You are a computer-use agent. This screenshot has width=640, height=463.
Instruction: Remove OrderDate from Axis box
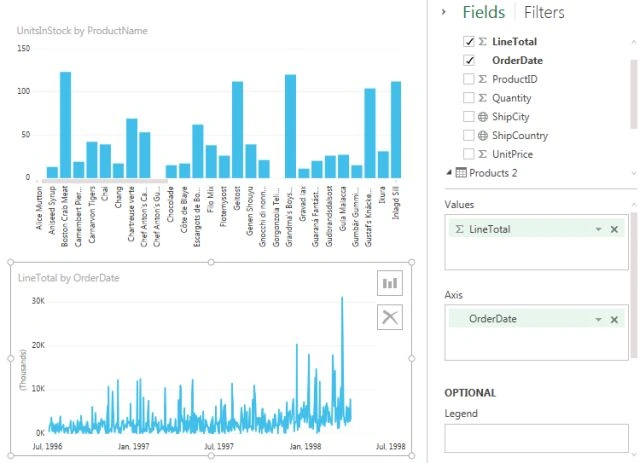pyautogui.click(x=614, y=320)
